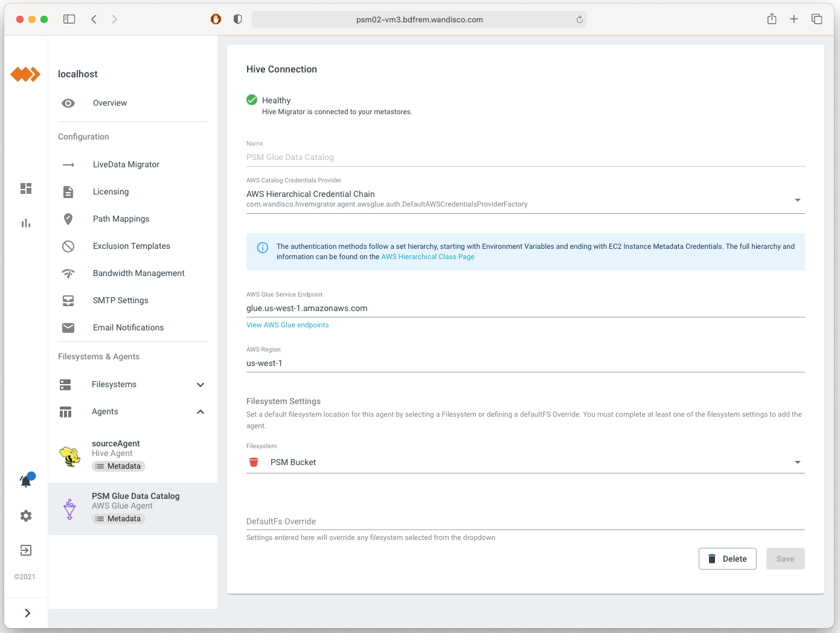Open the settings gear in left rail
Image resolution: width=840 pixels, height=633 pixels.
26,516
